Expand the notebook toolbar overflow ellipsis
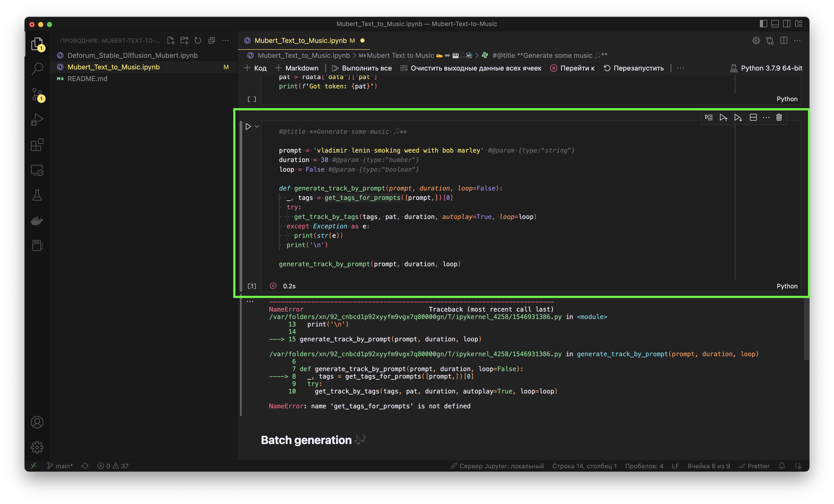 click(x=681, y=68)
